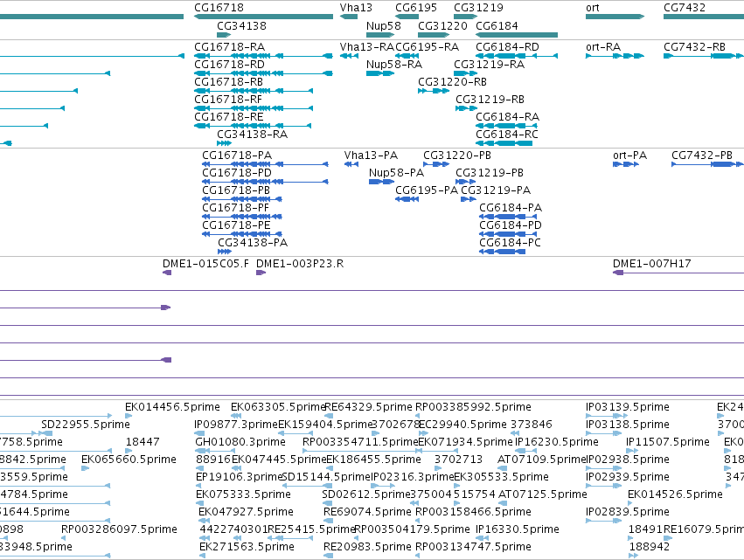Select transcript CG6184-RA label
Image resolution: width=744 pixels, height=560 pixels.
[x=507, y=117]
